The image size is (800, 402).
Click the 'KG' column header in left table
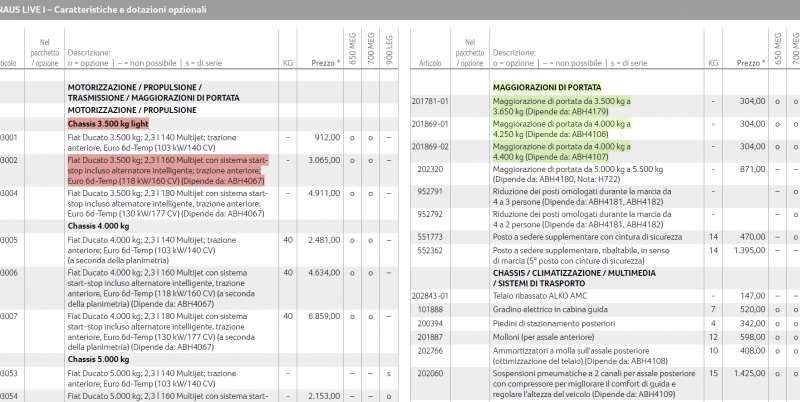click(288, 62)
